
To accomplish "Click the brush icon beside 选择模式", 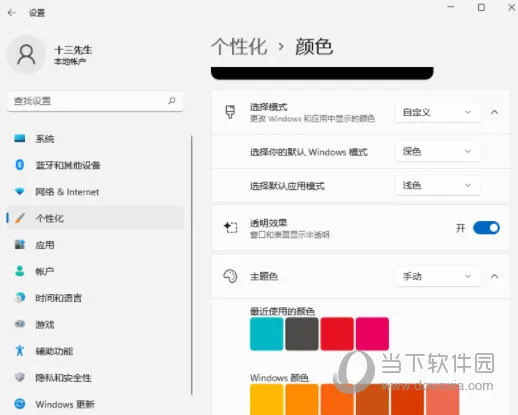I will [x=230, y=112].
